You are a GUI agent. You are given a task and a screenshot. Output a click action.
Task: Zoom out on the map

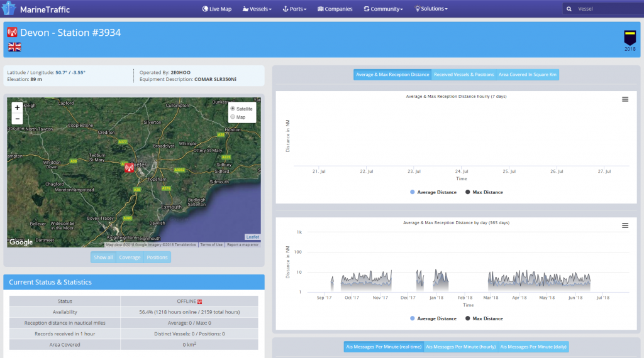[17, 119]
